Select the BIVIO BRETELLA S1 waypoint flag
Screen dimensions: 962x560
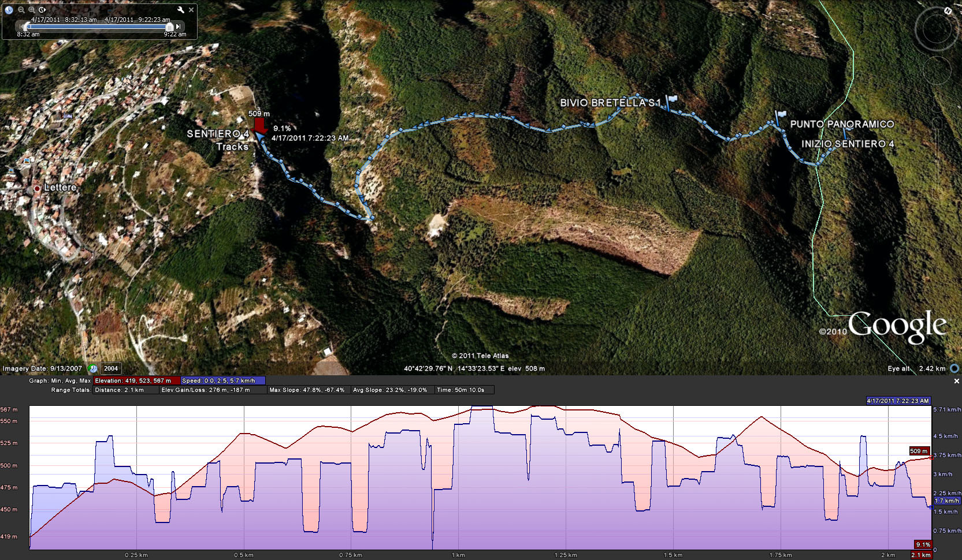(671, 100)
